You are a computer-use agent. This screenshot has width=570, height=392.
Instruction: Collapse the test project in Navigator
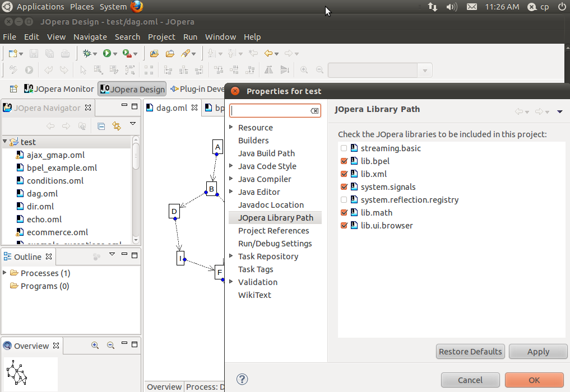[x=4, y=141]
